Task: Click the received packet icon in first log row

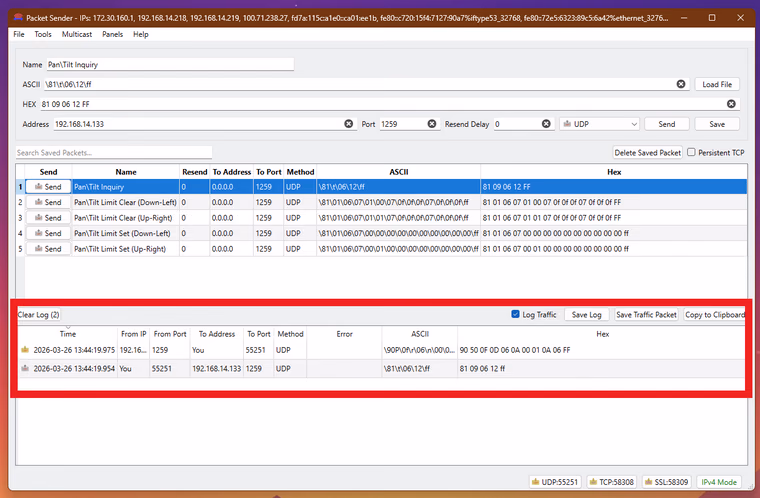Action: 25,350
